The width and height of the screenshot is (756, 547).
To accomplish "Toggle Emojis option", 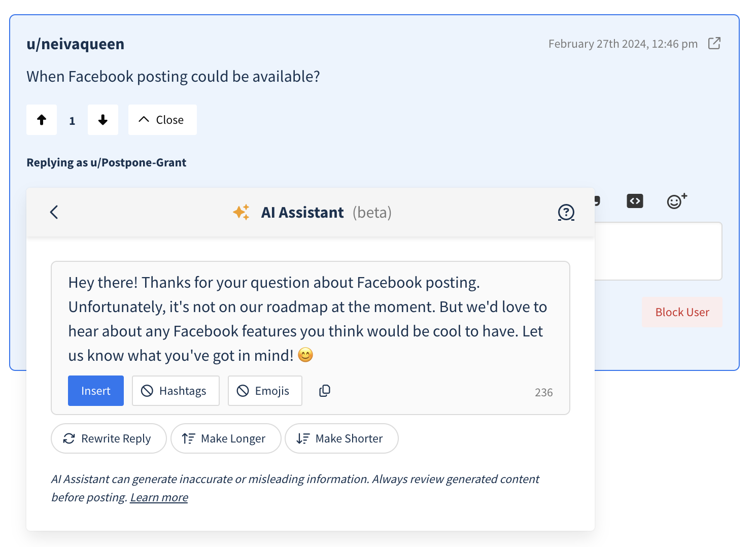I will point(265,391).
